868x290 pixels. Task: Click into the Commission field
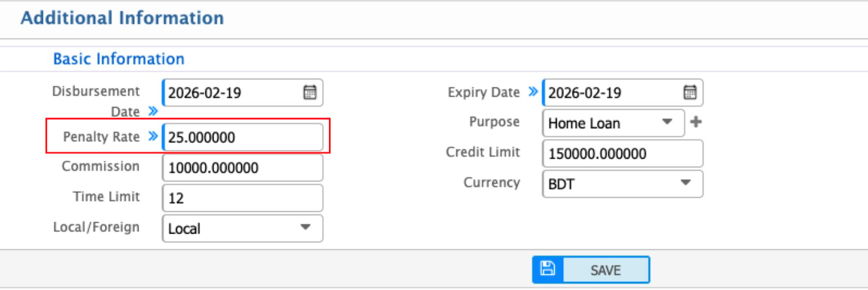click(242, 168)
